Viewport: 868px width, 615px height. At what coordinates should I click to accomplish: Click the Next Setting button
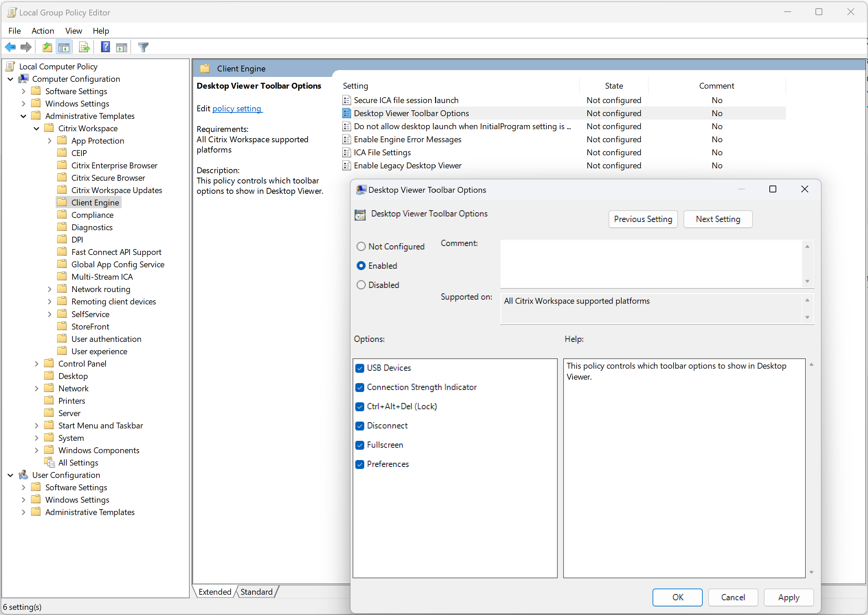[717, 219]
